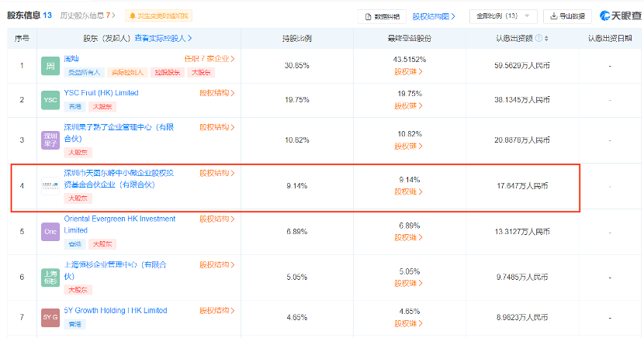Screen dimensions: 644x338
Task: Open YSC Fruit (HK) Limited link
Action: click(101, 93)
